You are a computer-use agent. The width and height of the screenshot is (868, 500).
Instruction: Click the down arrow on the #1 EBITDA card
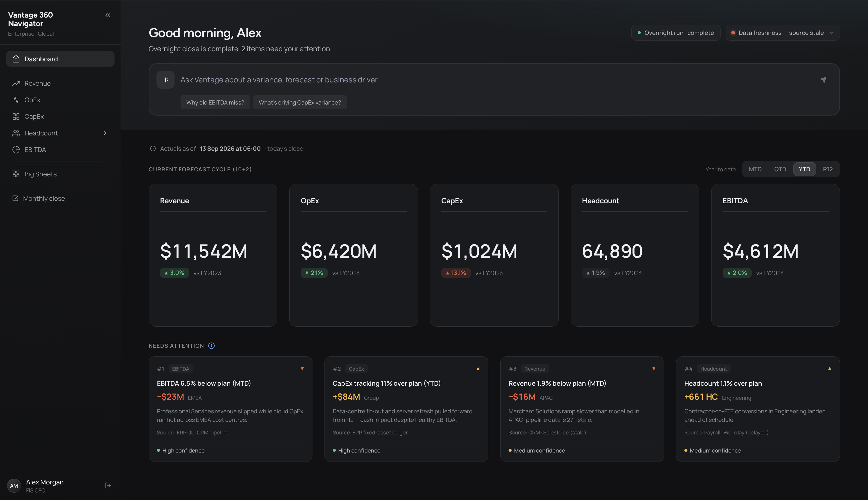tap(302, 369)
